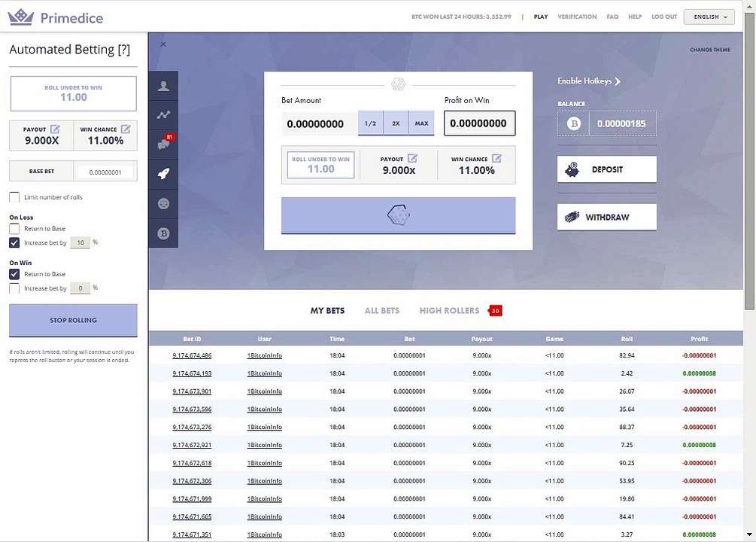
Task: Click the High Rollers red badge
Action: pyautogui.click(x=495, y=310)
